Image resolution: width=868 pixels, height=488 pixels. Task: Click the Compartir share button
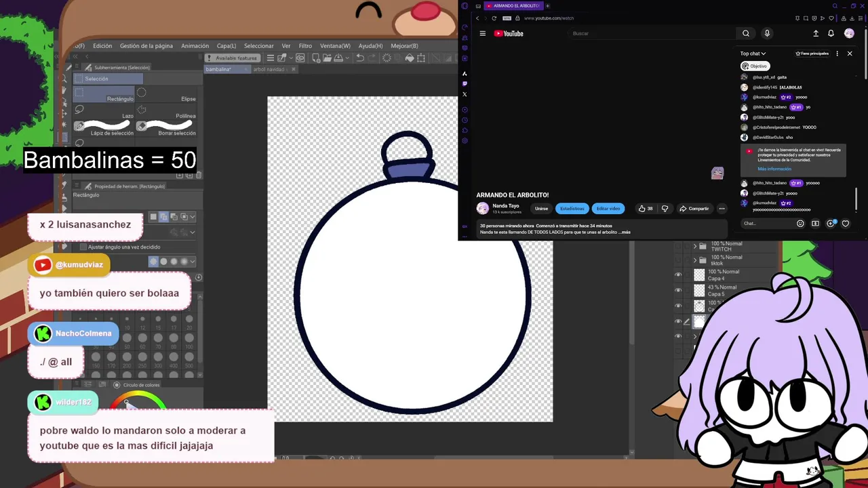point(694,209)
